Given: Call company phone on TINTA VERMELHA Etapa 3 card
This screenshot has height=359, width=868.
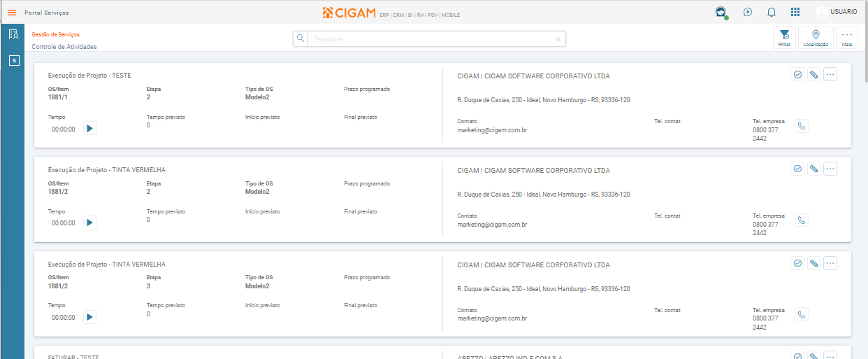Looking at the screenshot, I should point(802,315).
